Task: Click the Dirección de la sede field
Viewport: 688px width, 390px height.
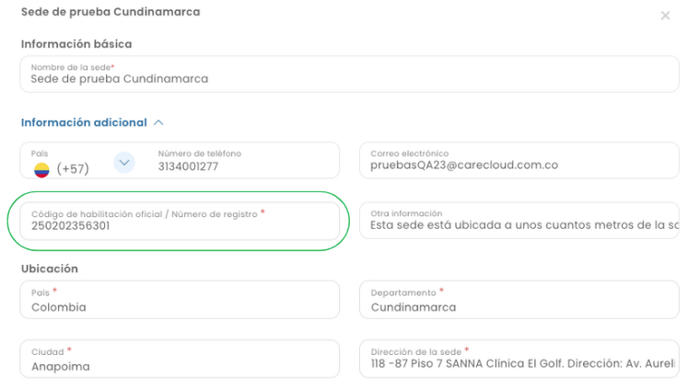Action: (519, 358)
